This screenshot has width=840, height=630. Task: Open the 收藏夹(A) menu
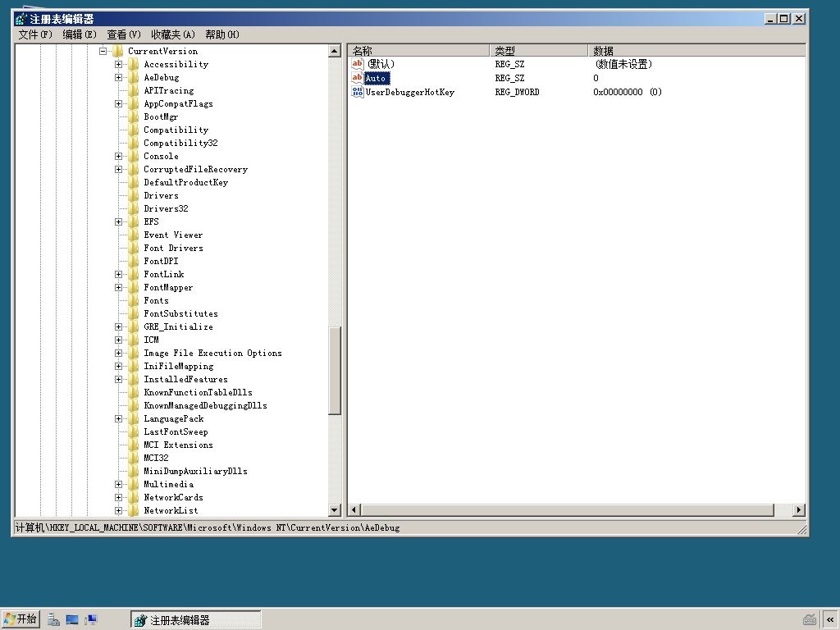point(173,34)
